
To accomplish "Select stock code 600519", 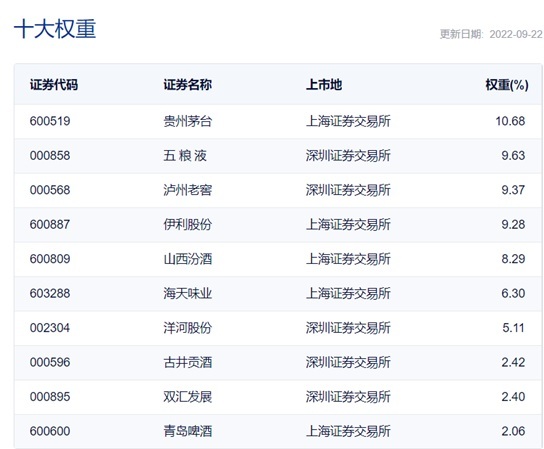I will coord(50,121).
